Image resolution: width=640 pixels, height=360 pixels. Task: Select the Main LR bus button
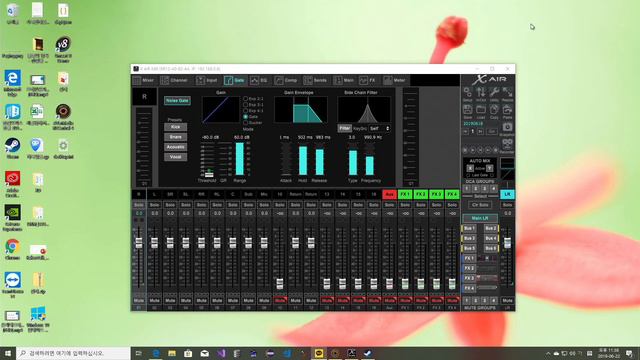point(480,218)
